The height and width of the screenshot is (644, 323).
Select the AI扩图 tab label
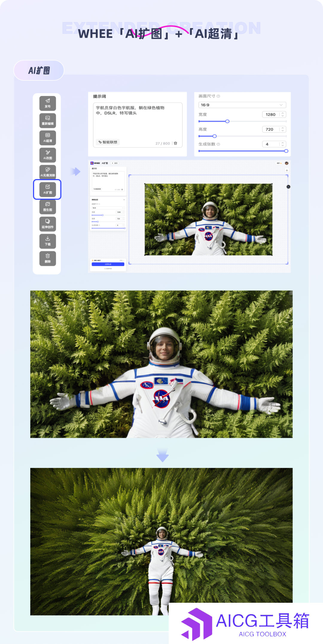[39, 71]
